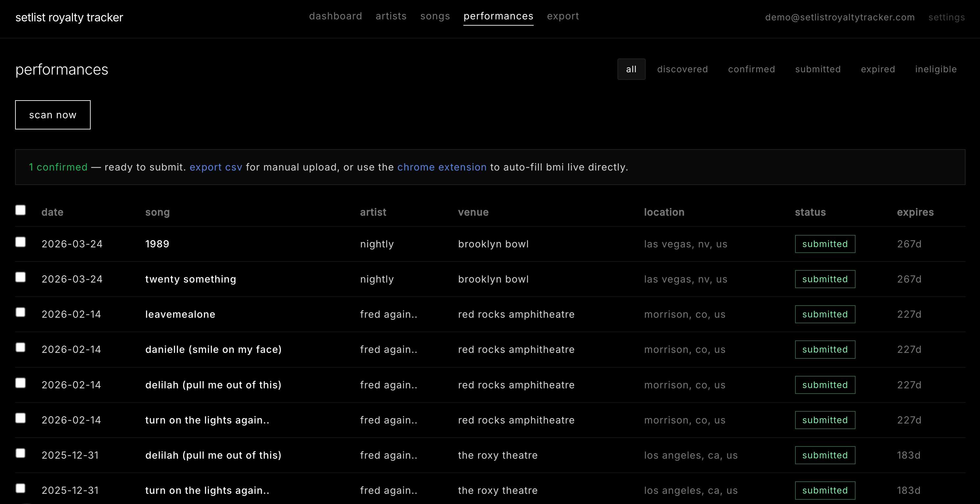Screen dimensions: 980x504
Task: Open the export page
Action: click(563, 16)
